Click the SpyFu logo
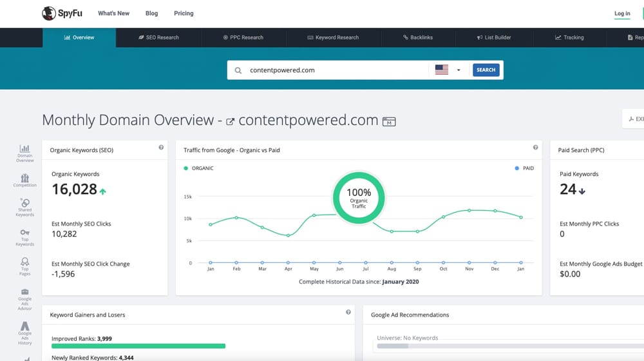 62,13
